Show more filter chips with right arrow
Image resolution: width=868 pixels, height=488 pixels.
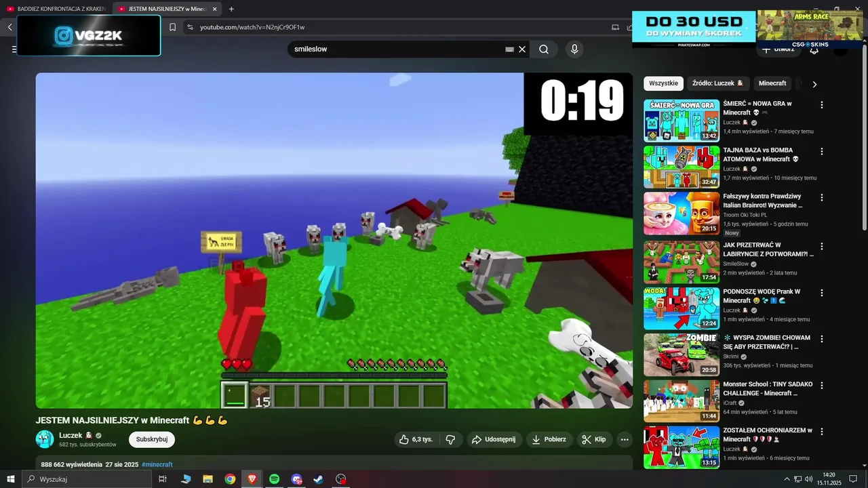click(814, 84)
